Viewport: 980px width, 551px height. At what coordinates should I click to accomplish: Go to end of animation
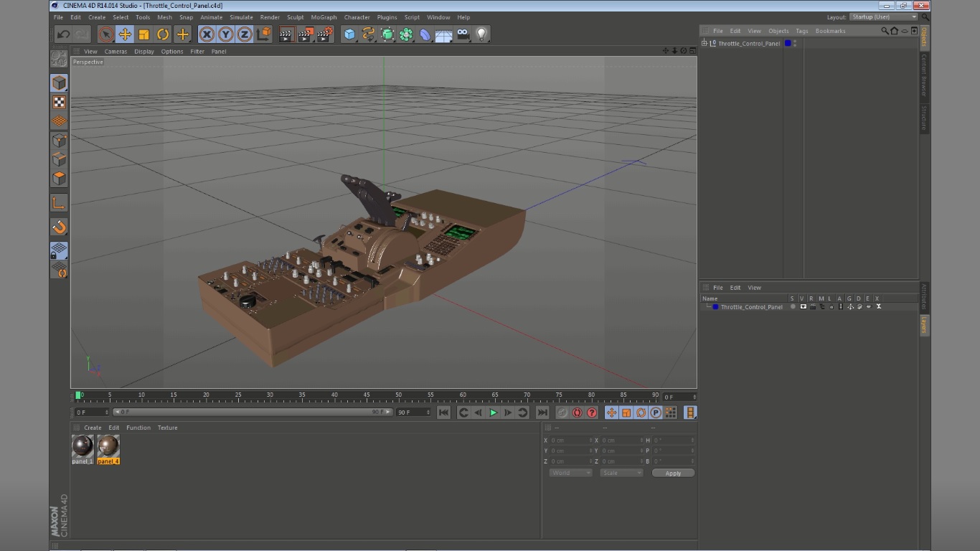(x=542, y=413)
